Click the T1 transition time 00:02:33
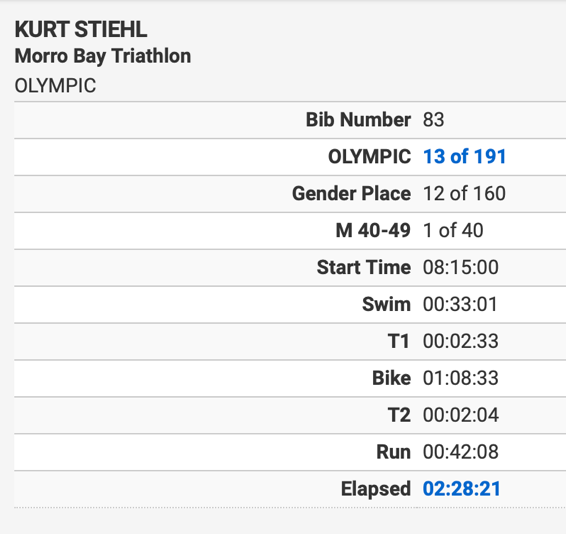 click(461, 341)
